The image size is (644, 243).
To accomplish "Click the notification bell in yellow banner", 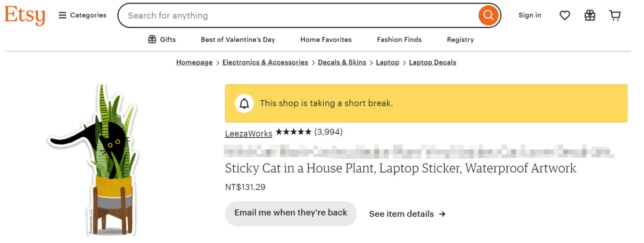I will (x=244, y=103).
